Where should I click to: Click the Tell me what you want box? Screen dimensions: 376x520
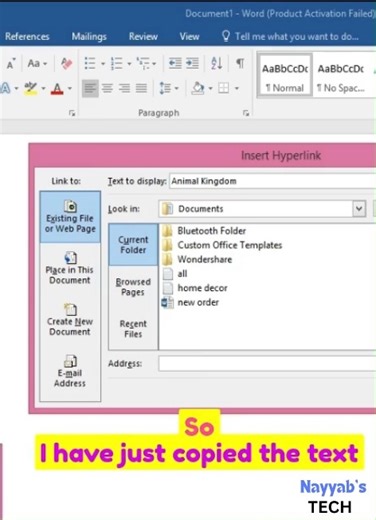pos(297,36)
